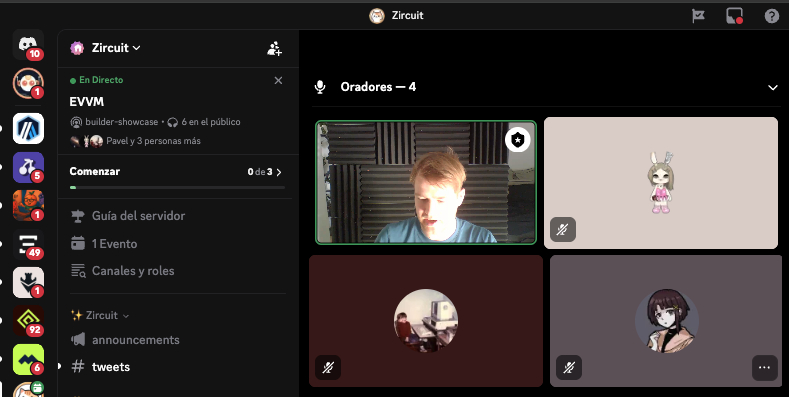789x397 pixels.
Task: Open the purple cherry server with 5 notifications
Action: point(28,167)
